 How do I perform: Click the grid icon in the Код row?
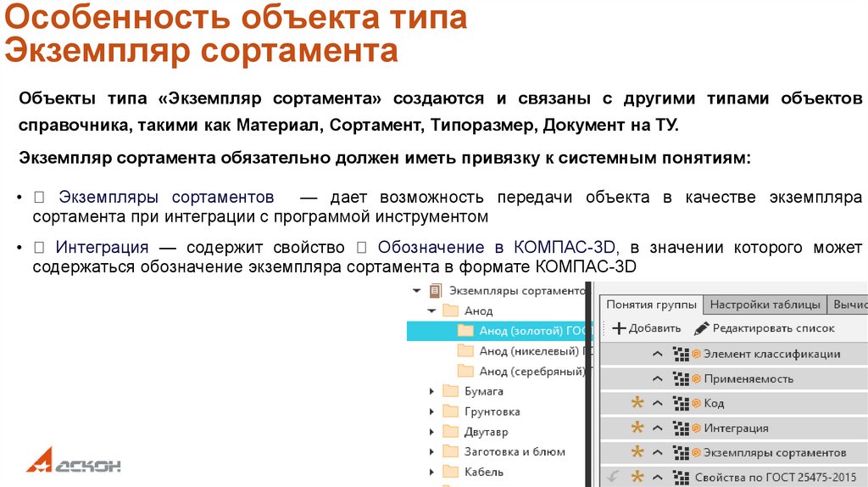click(681, 403)
